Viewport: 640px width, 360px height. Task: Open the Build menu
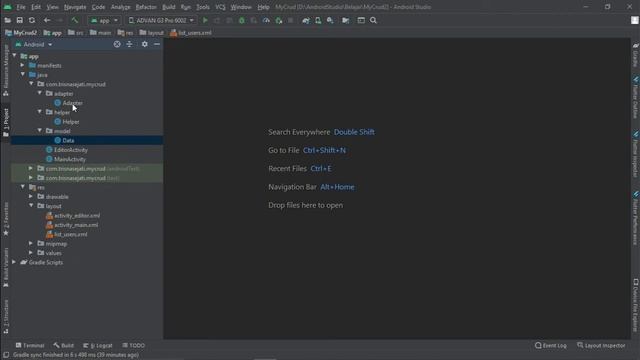(x=169, y=7)
